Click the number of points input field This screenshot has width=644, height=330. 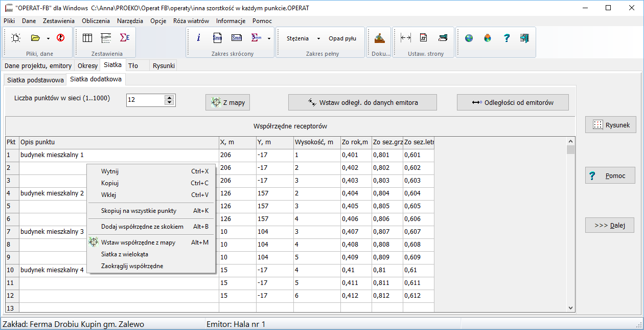coord(145,100)
